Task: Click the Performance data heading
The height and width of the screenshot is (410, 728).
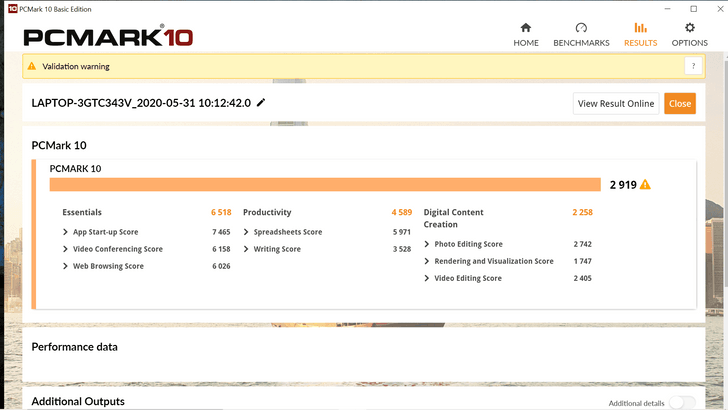Action: (x=74, y=347)
